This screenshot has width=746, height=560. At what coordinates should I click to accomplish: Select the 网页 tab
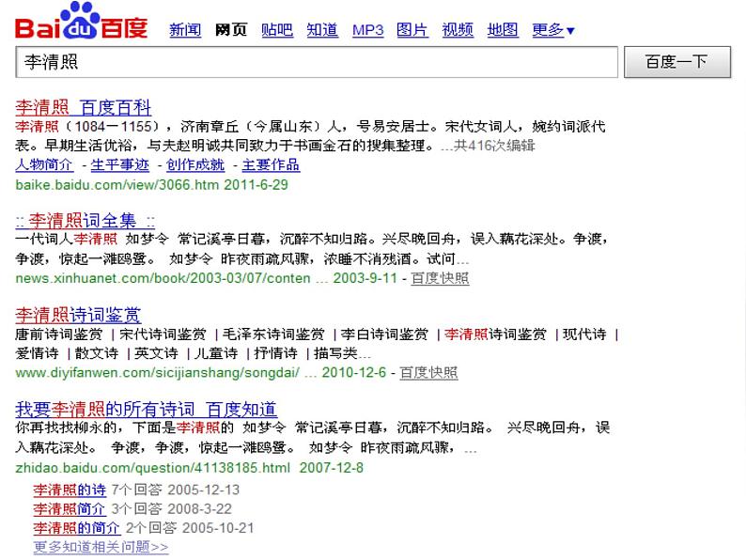coord(231,30)
